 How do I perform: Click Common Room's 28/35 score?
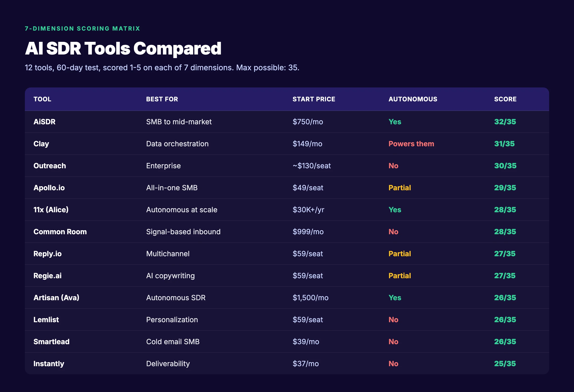(x=505, y=232)
